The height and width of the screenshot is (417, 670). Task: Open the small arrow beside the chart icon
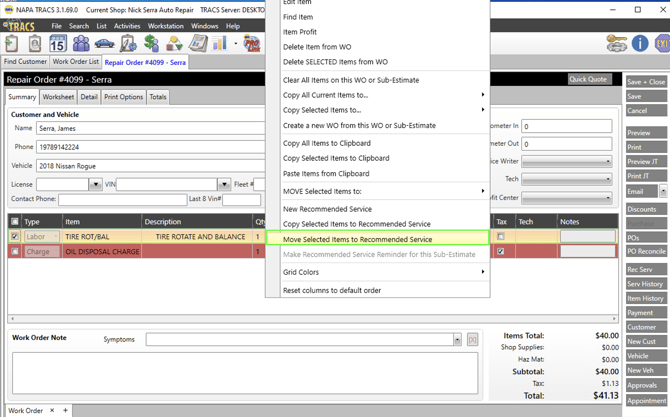point(235,44)
